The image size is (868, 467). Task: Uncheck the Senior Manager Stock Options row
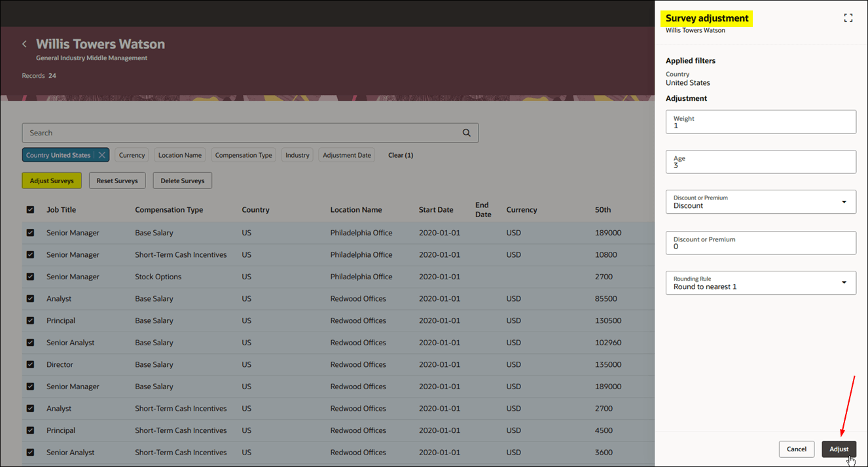tap(30, 277)
